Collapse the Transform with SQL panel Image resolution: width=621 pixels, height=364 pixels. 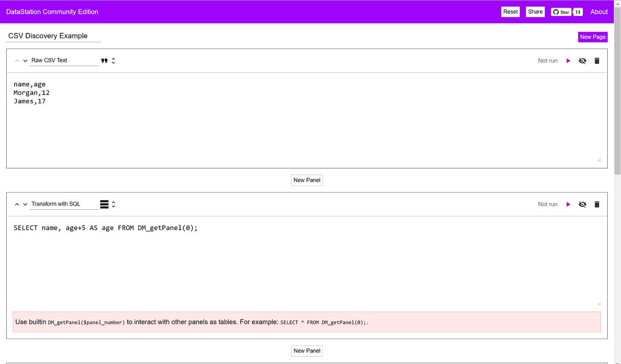tap(17, 204)
